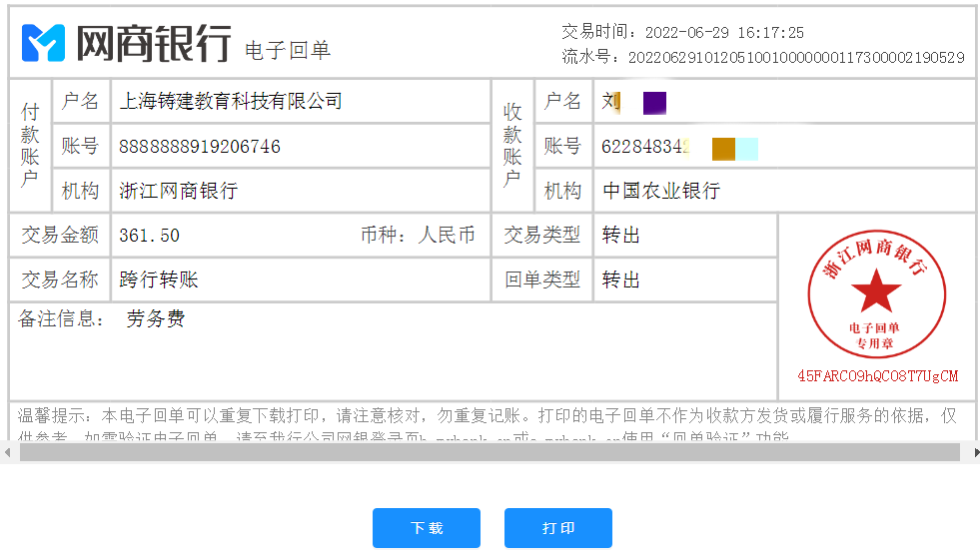
Task: Select payee institution 中国农业银行
Action: coord(660,191)
